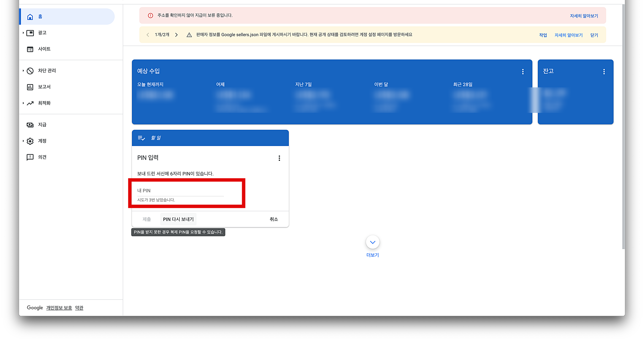Open three-dot menu on 예상 수입 card
This screenshot has height=341, width=644.
tap(523, 72)
